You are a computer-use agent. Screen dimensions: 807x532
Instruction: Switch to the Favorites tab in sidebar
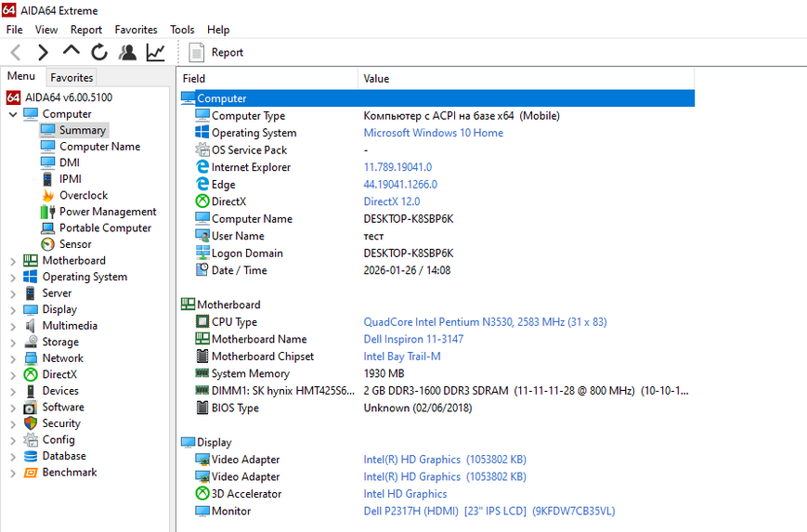pos(72,78)
